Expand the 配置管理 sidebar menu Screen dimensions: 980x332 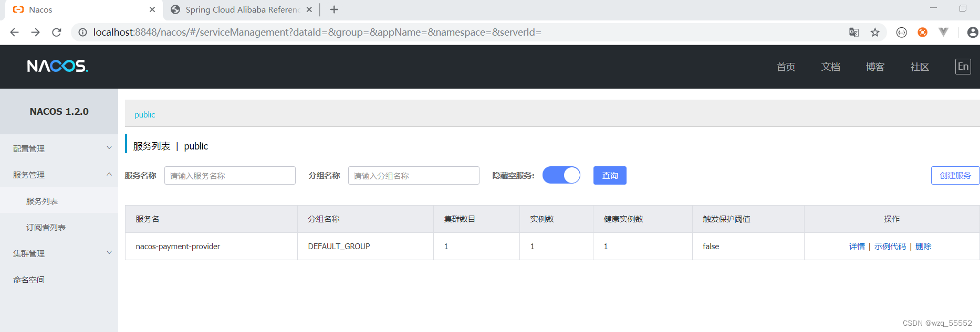(59, 148)
